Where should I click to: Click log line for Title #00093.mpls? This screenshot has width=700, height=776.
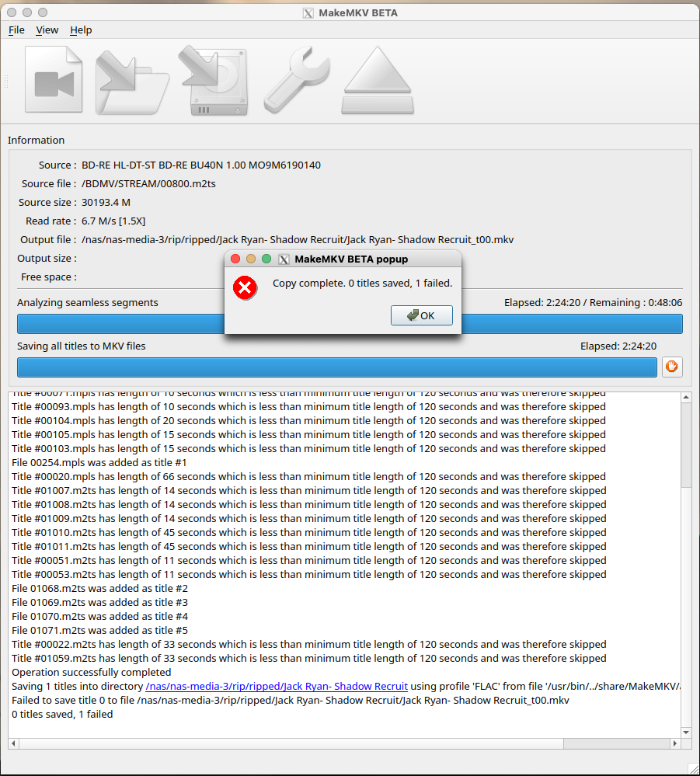coord(309,407)
